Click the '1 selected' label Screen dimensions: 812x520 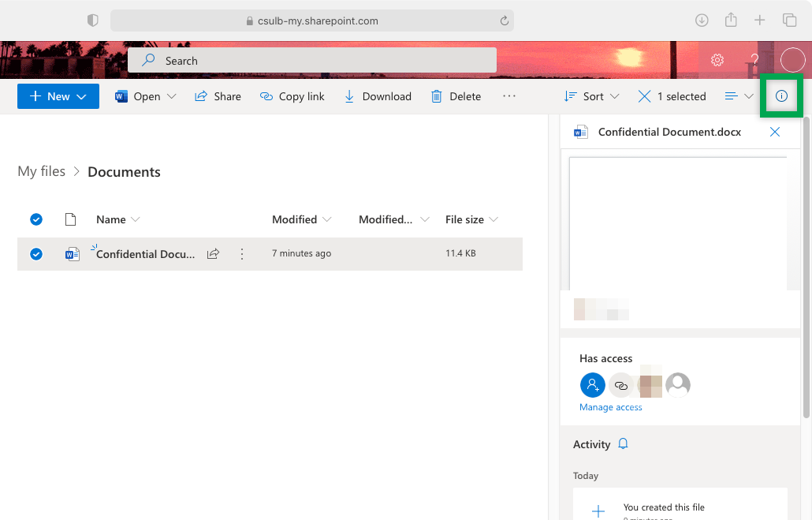coord(681,96)
